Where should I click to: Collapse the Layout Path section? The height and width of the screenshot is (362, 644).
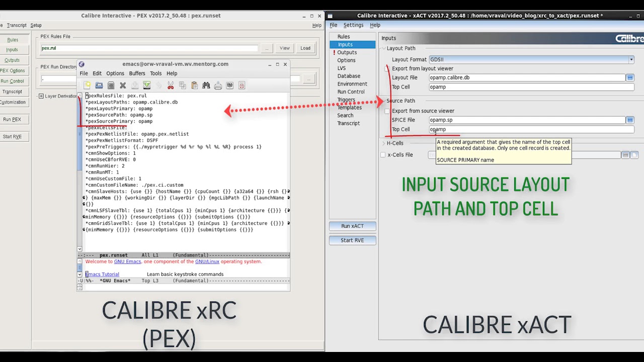383,48
